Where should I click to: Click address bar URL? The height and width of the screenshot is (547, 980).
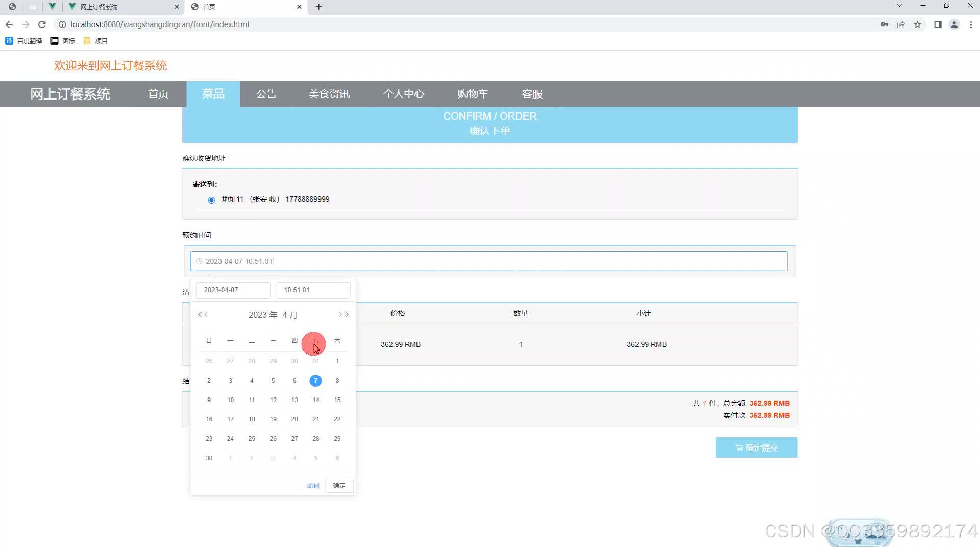(160, 24)
